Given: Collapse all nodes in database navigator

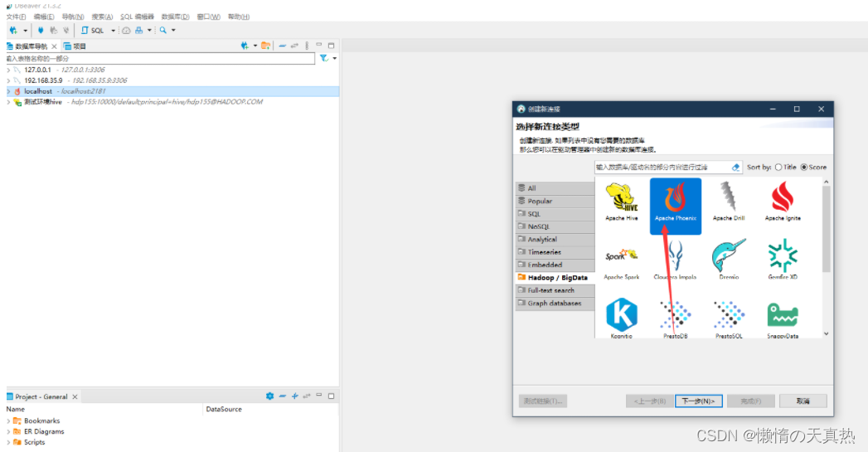Looking at the screenshot, I should point(283,46).
